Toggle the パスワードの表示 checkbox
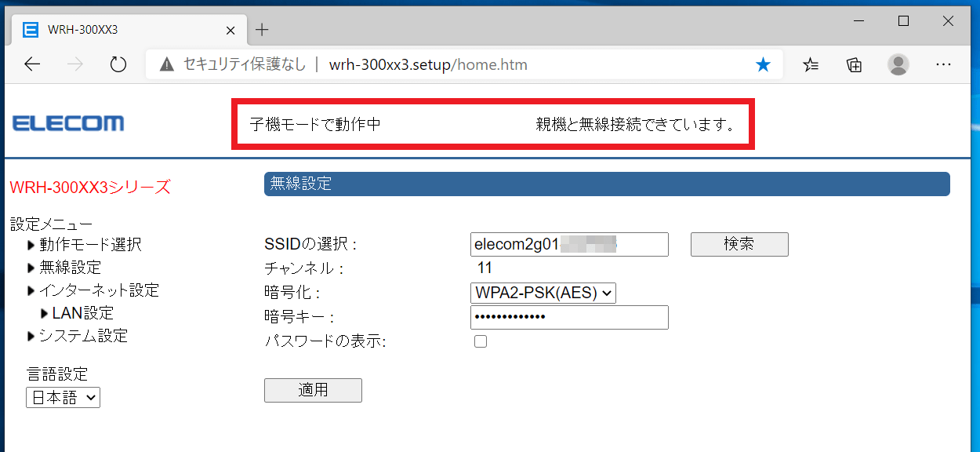980x452 pixels. pyautogui.click(x=481, y=341)
